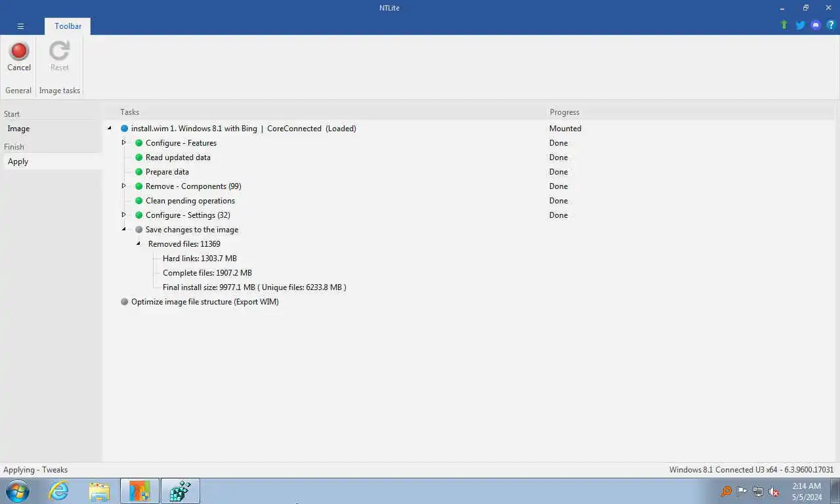The height and width of the screenshot is (504, 840).
Task: Click gray dot beside Optimize image file structure
Action: pyautogui.click(x=124, y=302)
